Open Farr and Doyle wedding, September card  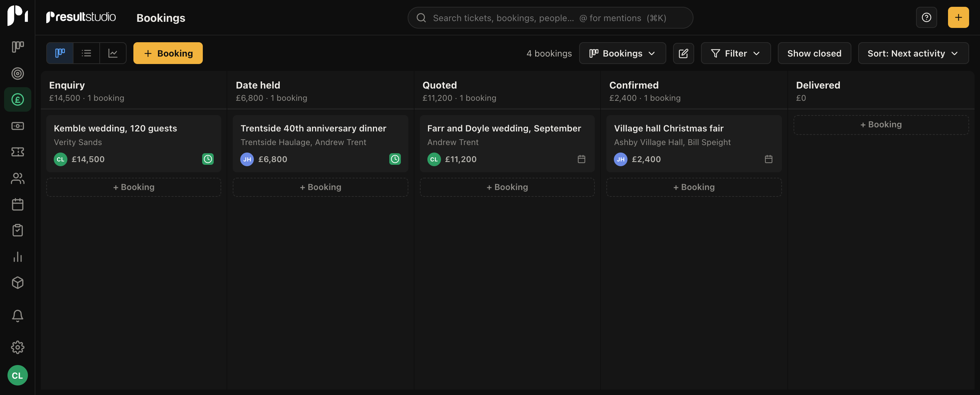[507, 144]
